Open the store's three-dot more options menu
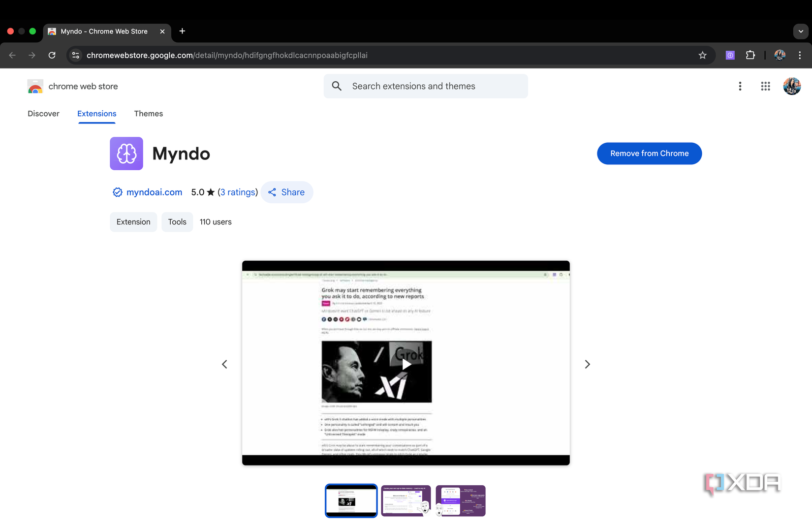This screenshot has height=528, width=812. click(x=740, y=86)
